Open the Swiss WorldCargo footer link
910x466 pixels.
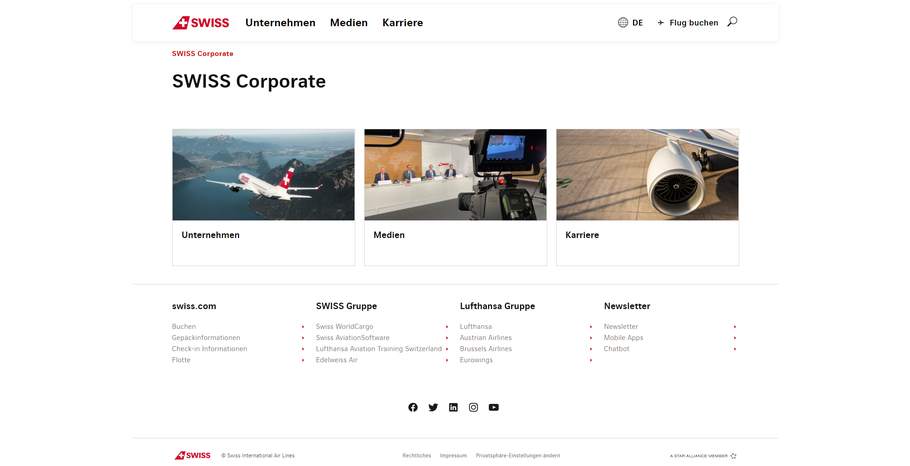coord(345,327)
